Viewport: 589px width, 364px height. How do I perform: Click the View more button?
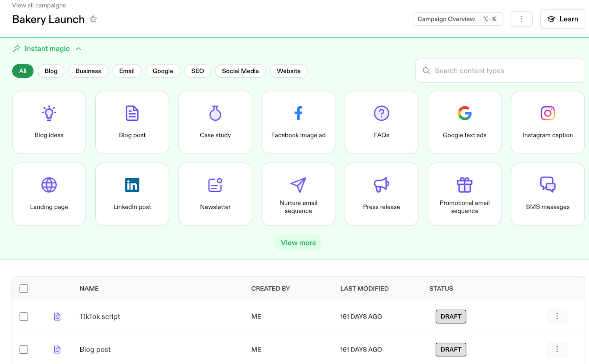click(x=298, y=243)
